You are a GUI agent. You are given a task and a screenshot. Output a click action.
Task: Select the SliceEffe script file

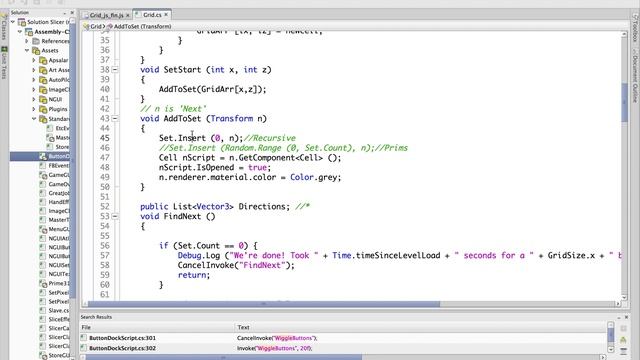pos(55,319)
